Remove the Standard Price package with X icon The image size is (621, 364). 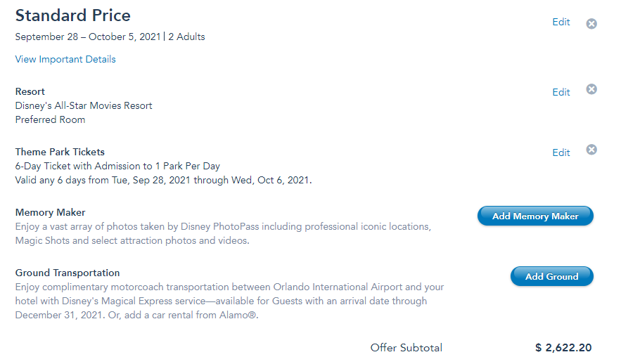coord(591,24)
